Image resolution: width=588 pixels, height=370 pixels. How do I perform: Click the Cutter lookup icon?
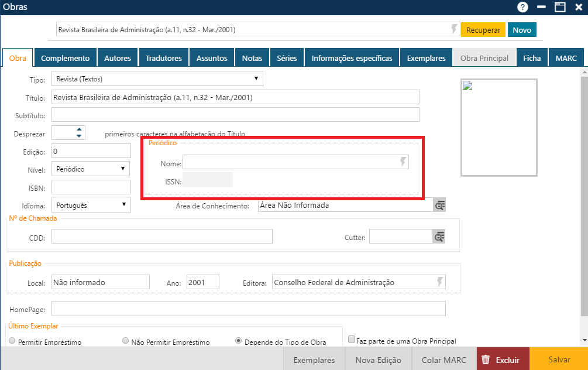tap(439, 237)
